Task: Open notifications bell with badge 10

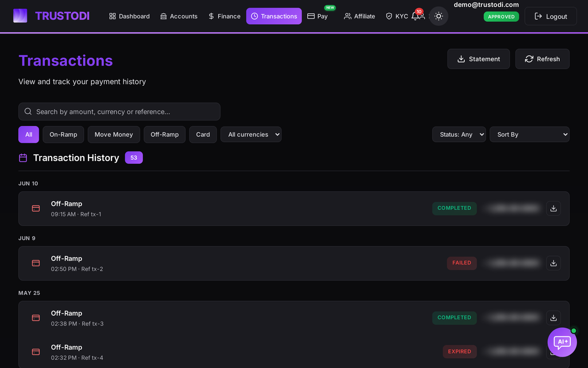Action: point(416,16)
